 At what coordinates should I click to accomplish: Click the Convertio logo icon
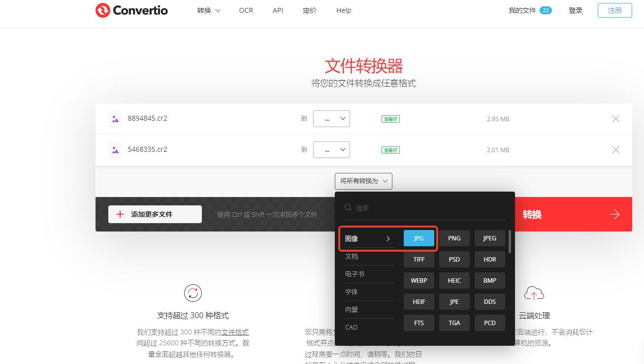(103, 10)
